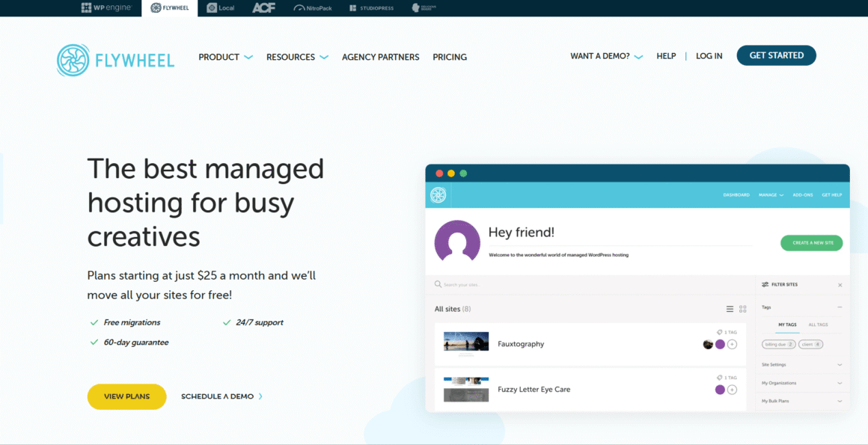Click the tag icon next to Fauxtography
The height and width of the screenshot is (445, 868).
(x=719, y=332)
